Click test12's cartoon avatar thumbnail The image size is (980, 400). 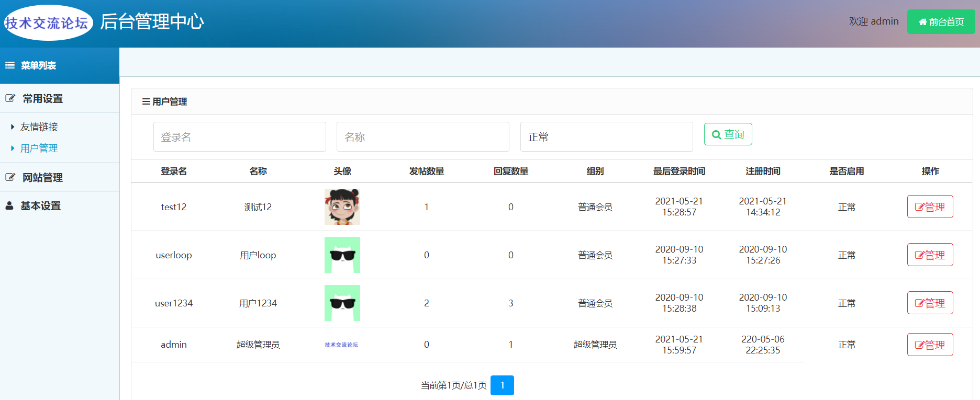tap(342, 207)
